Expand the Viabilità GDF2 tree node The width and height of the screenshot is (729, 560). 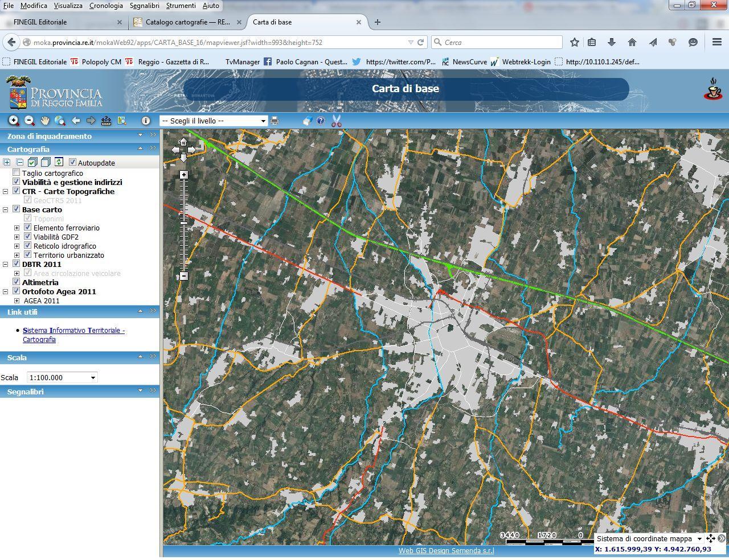17,237
